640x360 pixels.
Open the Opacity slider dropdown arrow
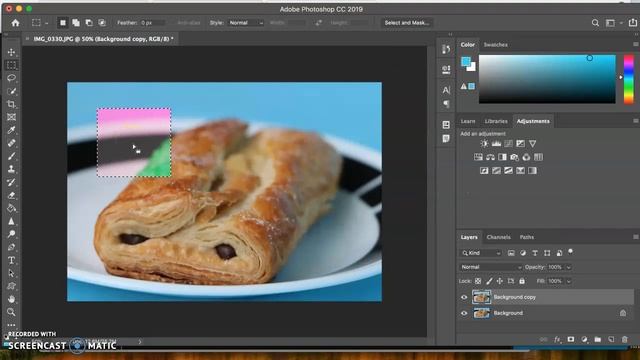tap(569, 267)
